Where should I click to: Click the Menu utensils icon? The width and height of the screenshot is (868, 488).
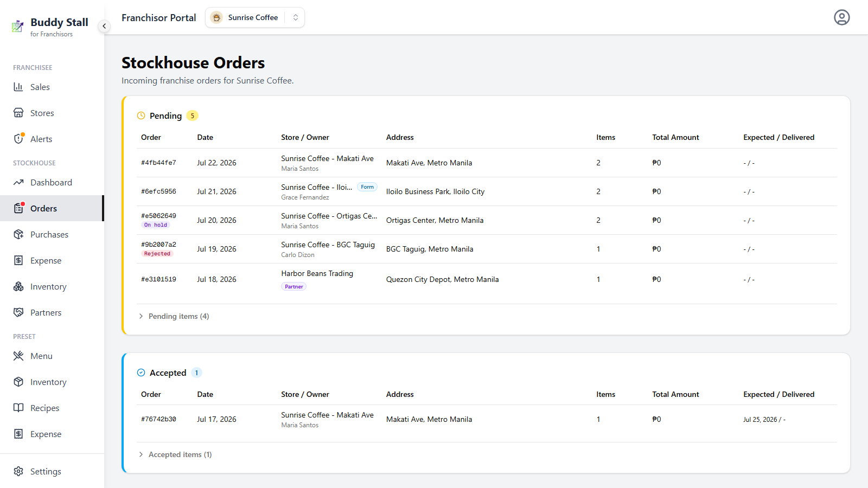tap(18, 356)
